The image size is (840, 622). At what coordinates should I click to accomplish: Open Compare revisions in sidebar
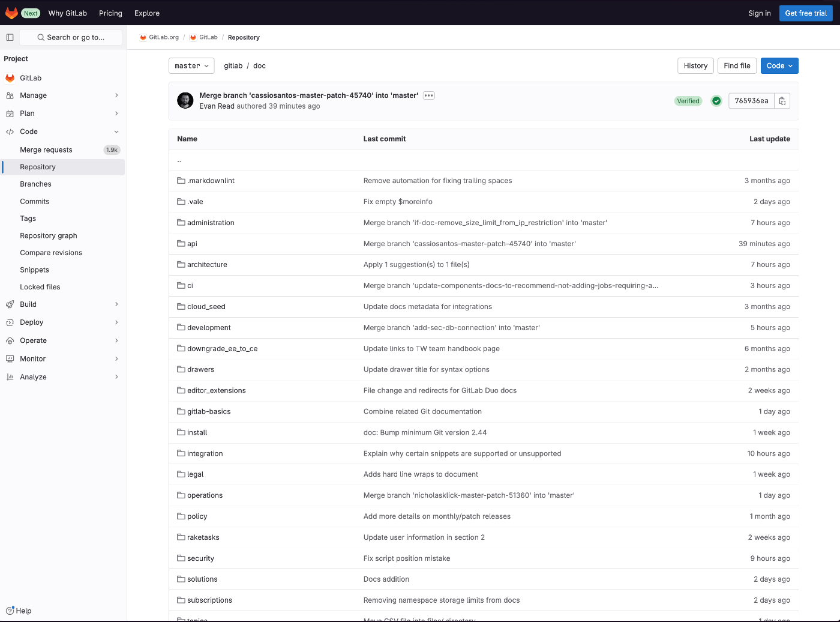pos(63,253)
